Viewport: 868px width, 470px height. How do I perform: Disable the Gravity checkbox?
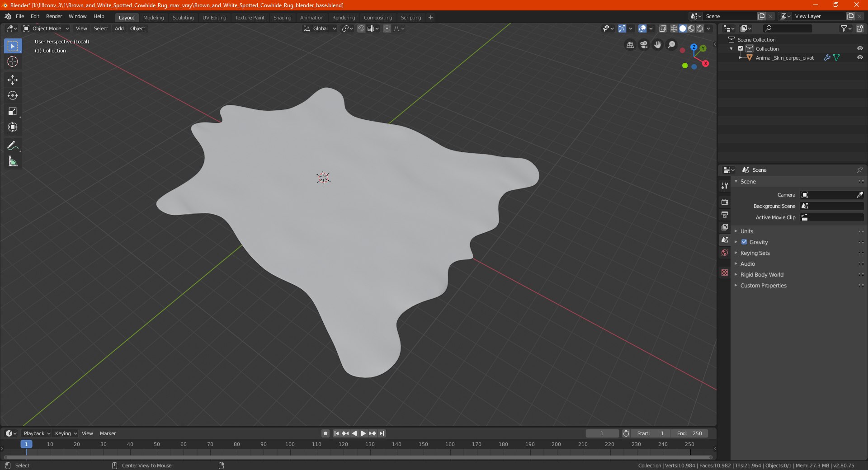744,242
